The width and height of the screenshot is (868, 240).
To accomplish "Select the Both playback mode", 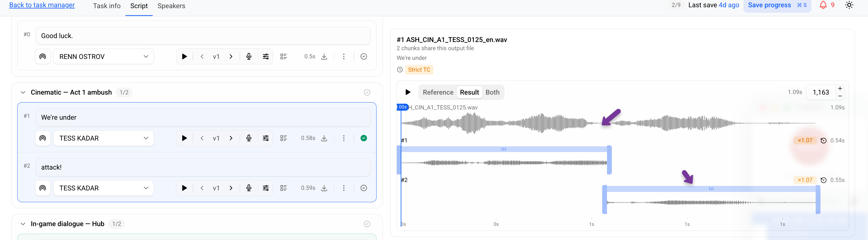I will pos(492,92).
